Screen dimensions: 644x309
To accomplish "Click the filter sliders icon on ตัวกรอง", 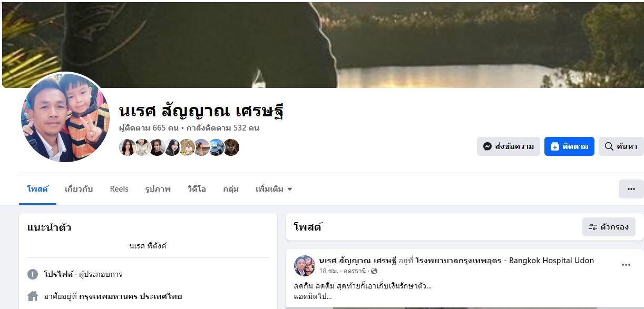I will (592, 227).
